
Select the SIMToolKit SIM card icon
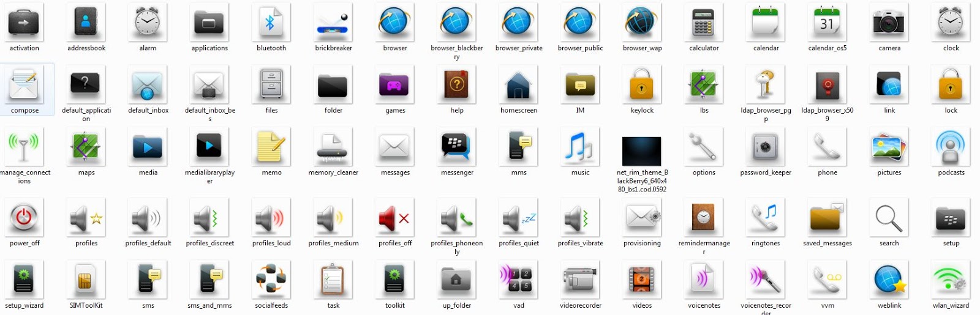(x=86, y=280)
